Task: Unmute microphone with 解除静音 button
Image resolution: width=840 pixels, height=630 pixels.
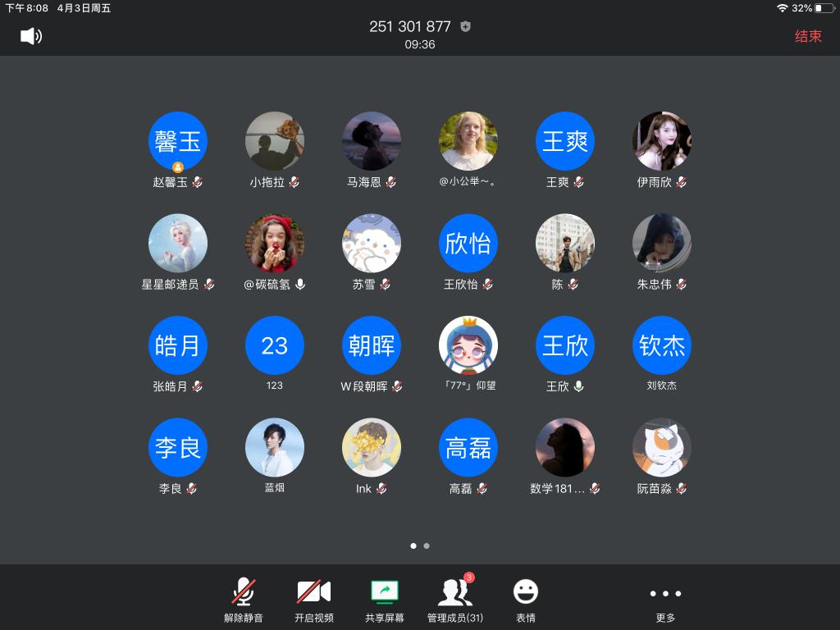Action: [x=243, y=599]
